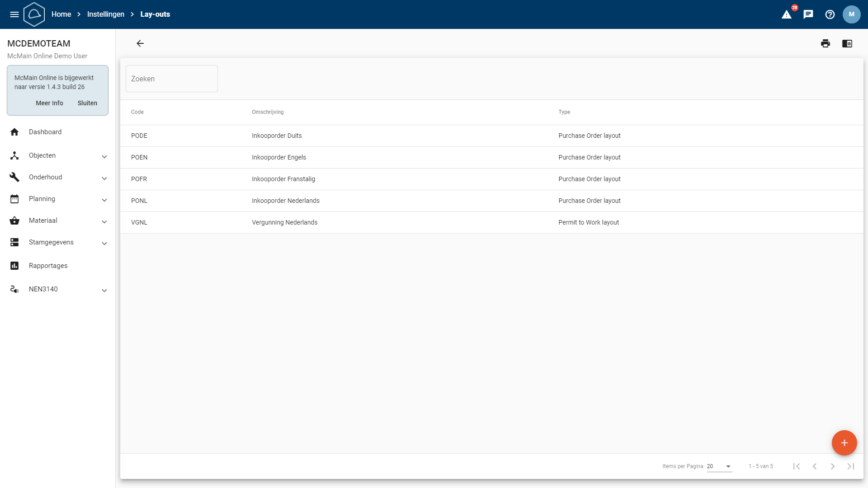Open the user avatar M menu
The image size is (868, 488).
pos(851,14)
